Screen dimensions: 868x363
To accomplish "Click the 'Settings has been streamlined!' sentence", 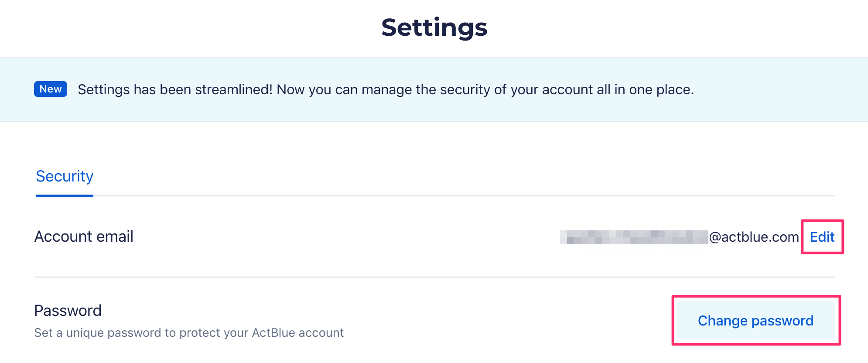I will pyautogui.click(x=175, y=89).
